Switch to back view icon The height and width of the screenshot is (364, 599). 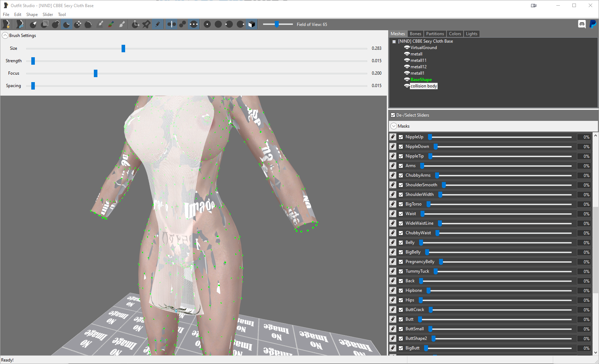[x=218, y=24]
